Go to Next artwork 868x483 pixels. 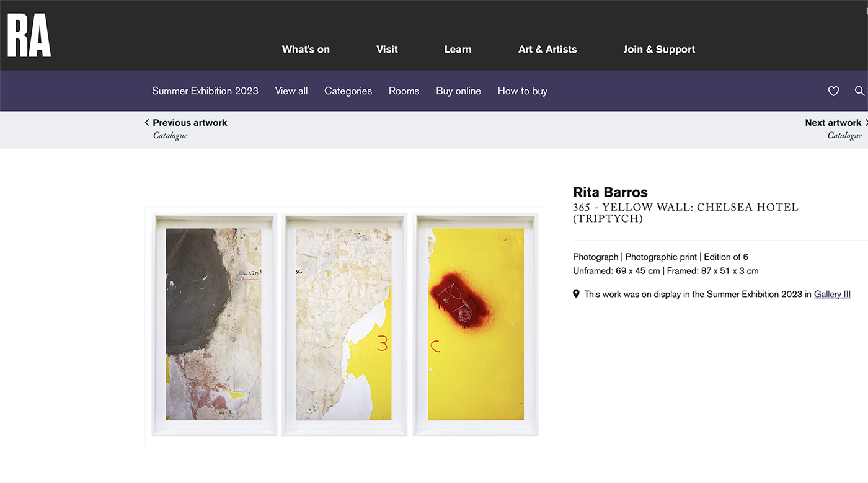[833, 123]
